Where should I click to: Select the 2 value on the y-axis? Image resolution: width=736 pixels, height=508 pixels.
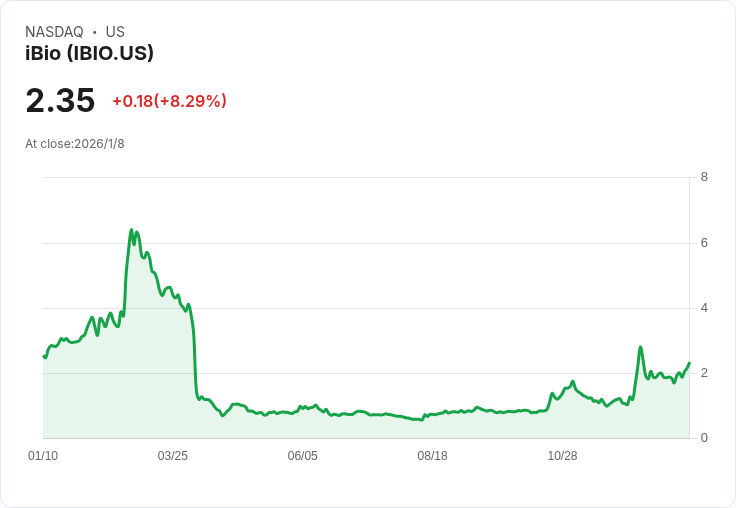(x=704, y=373)
